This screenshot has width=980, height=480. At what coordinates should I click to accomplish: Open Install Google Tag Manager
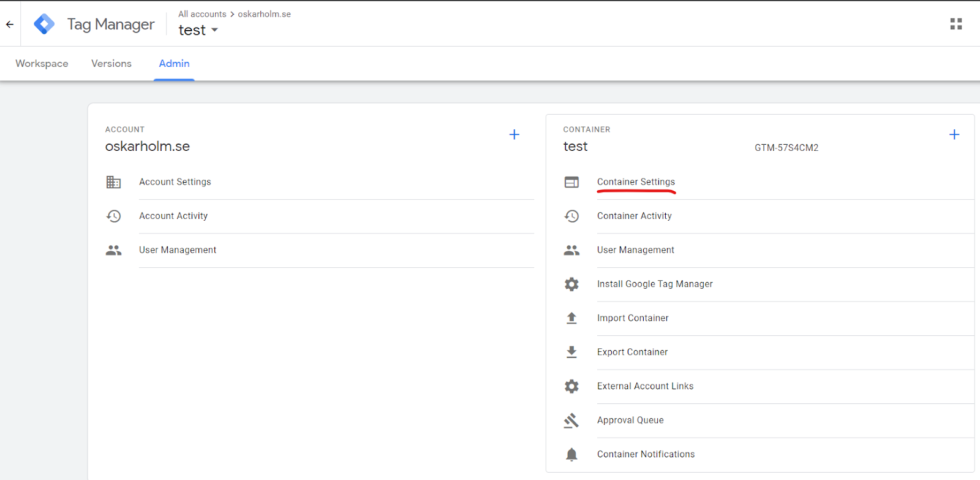pyautogui.click(x=655, y=284)
